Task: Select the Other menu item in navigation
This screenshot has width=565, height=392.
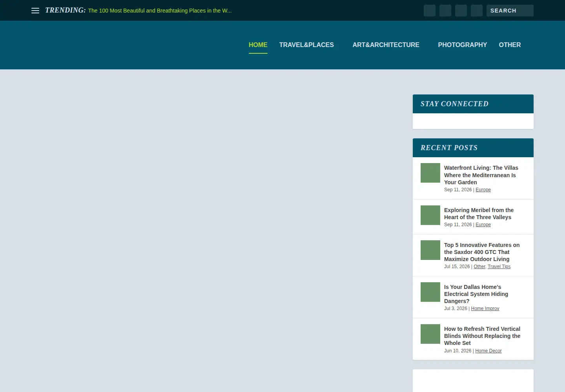Action: click(x=510, y=45)
